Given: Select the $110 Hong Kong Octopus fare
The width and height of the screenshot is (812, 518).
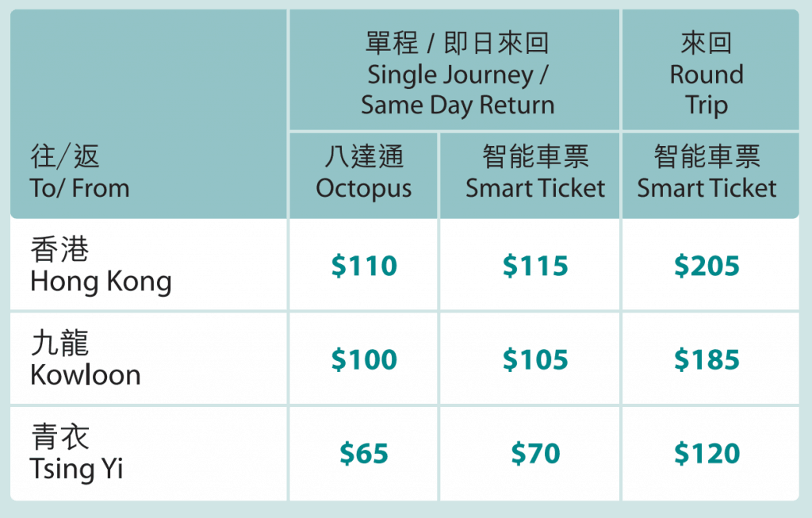Looking at the screenshot, I should 364,267.
